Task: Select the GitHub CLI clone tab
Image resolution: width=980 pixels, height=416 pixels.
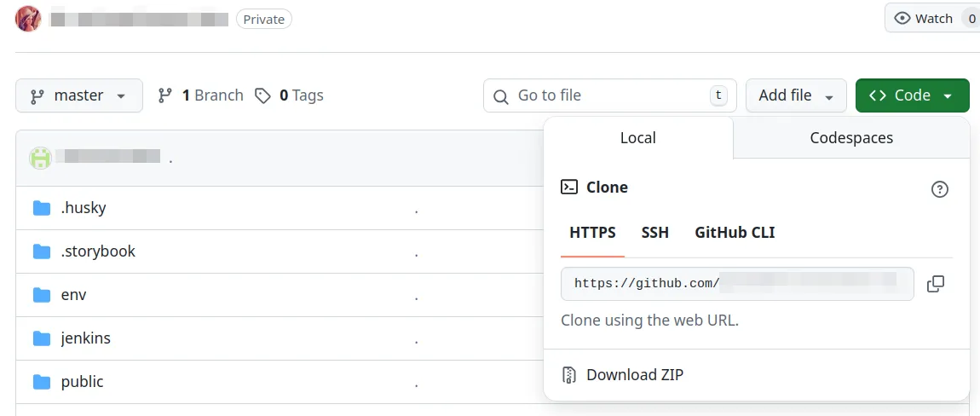Action: coord(735,233)
